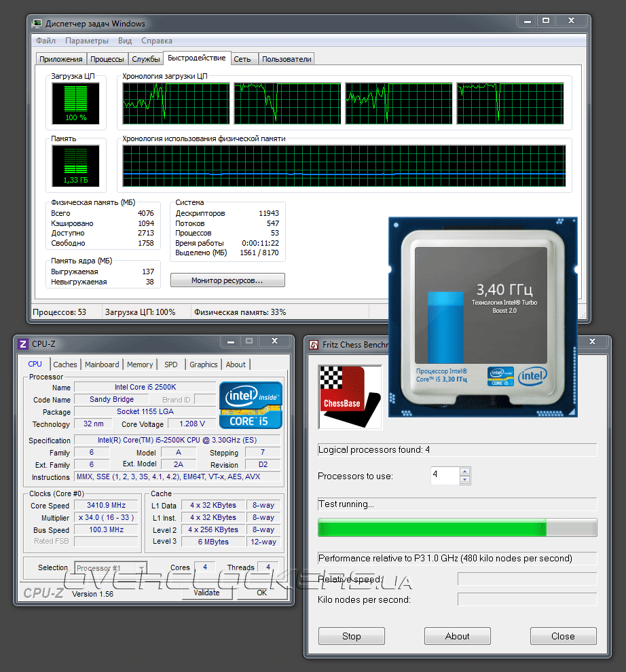Image resolution: width=626 pixels, height=672 pixels.
Task: Click the Name field Intel Core i5 2500K
Action: coord(145,387)
